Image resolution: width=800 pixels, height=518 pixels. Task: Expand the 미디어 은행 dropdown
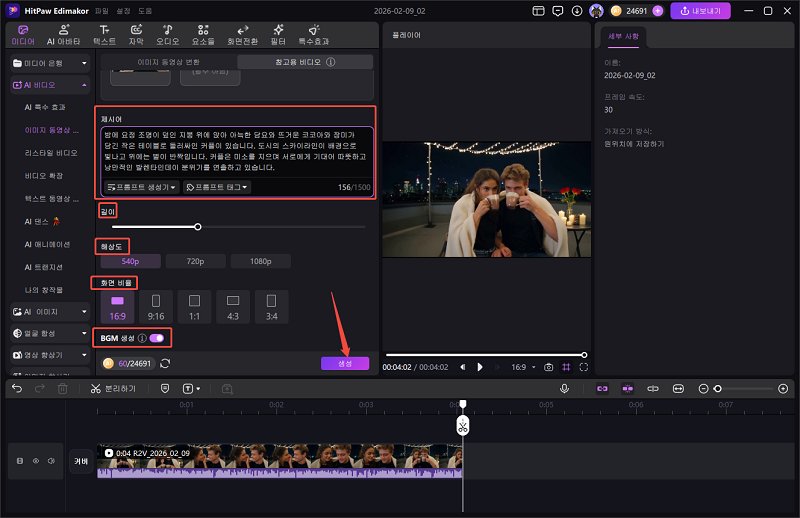50,63
